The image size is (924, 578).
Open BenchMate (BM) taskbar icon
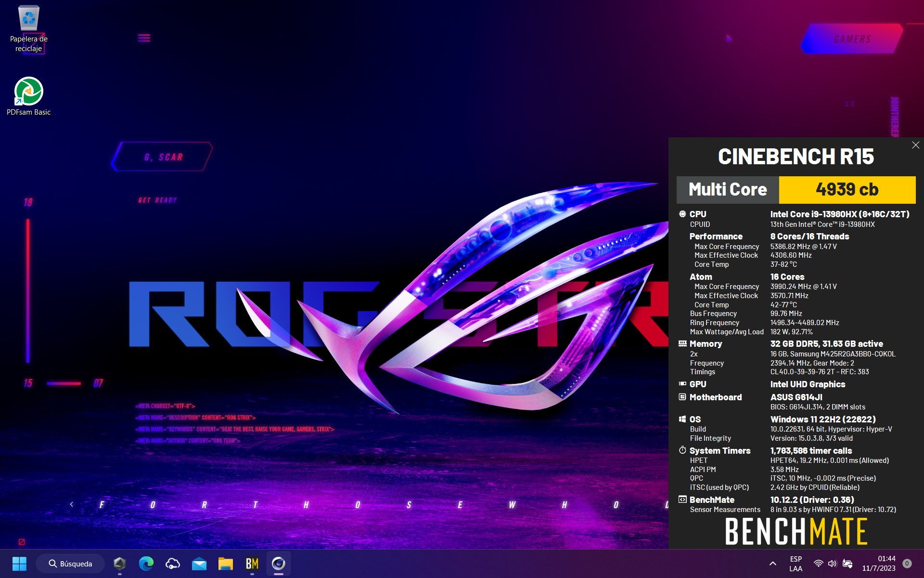[252, 564]
